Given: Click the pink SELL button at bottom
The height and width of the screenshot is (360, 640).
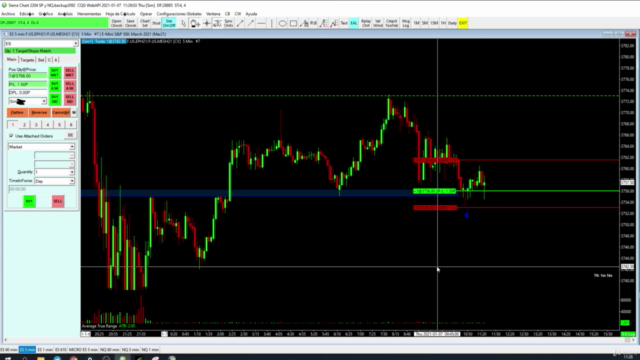Looking at the screenshot, I should [58, 201].
